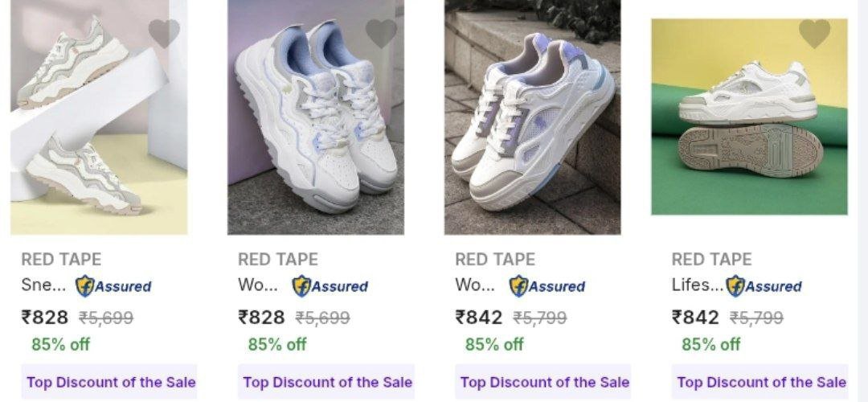This screenshot has height=402, width=868.
Task: Open the white and blue sneaker image
Action: (316, 117)
